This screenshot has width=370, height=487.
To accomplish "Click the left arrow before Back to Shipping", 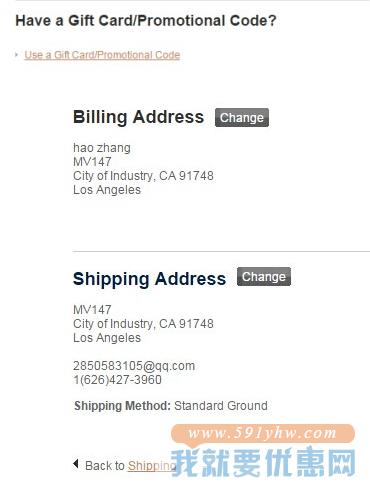I will pyautogui.click(x=76, y=463).
